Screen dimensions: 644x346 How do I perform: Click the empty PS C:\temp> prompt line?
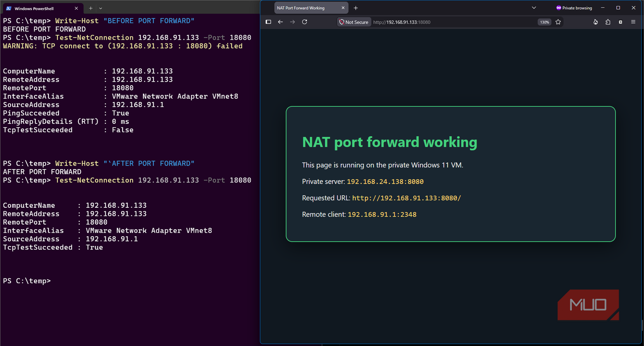pyautogui.click(x=27, y=281)
